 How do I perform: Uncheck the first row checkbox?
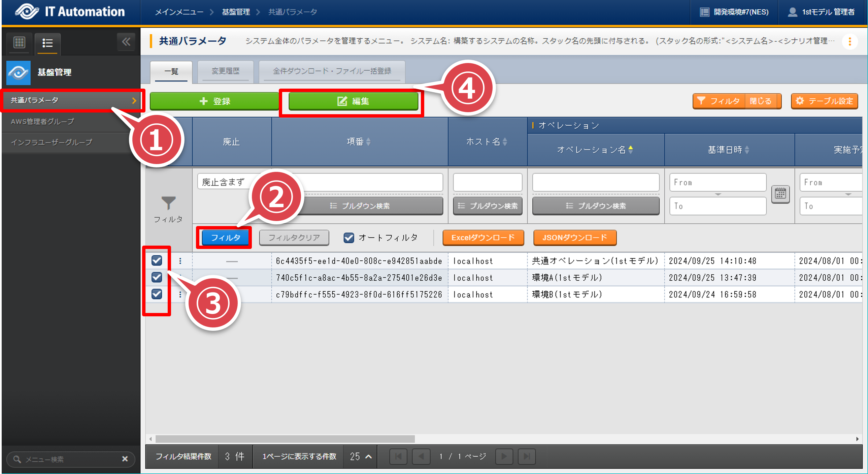[x=157, y=260]
